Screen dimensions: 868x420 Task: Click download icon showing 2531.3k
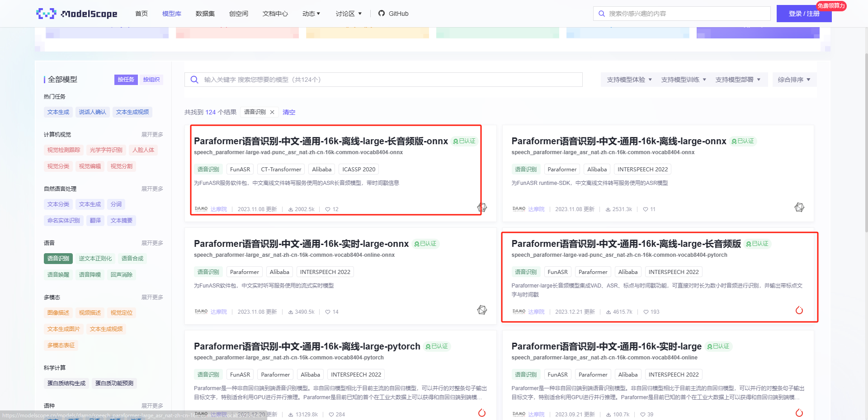tap(608, 209)
